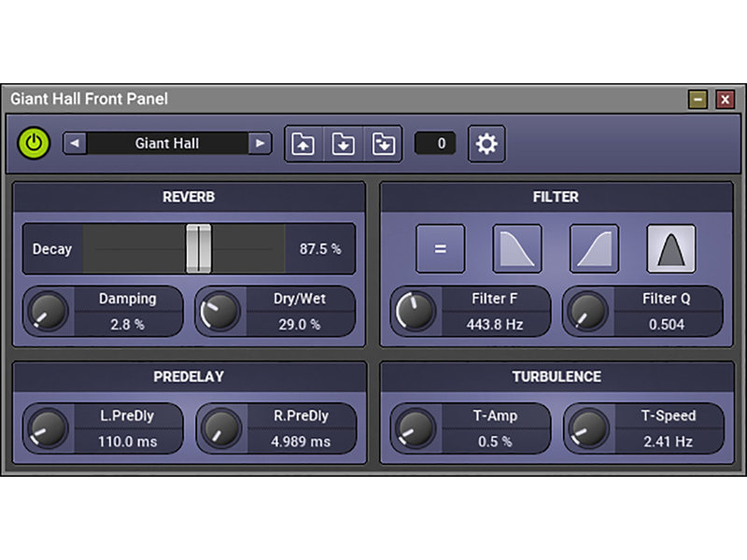The width and height of the screenshot is (747, 560).
Task: Minimize the Giant Hall Front Panel window
Action: click(x=698, y=99)
